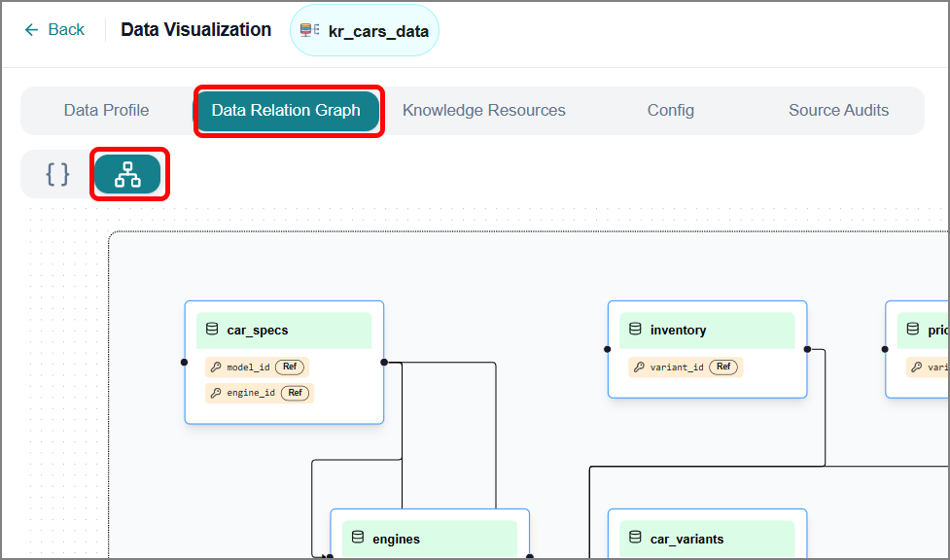The image size is (950, 560).
Task: Click database icon on engines table
Action: pos(358,538)
